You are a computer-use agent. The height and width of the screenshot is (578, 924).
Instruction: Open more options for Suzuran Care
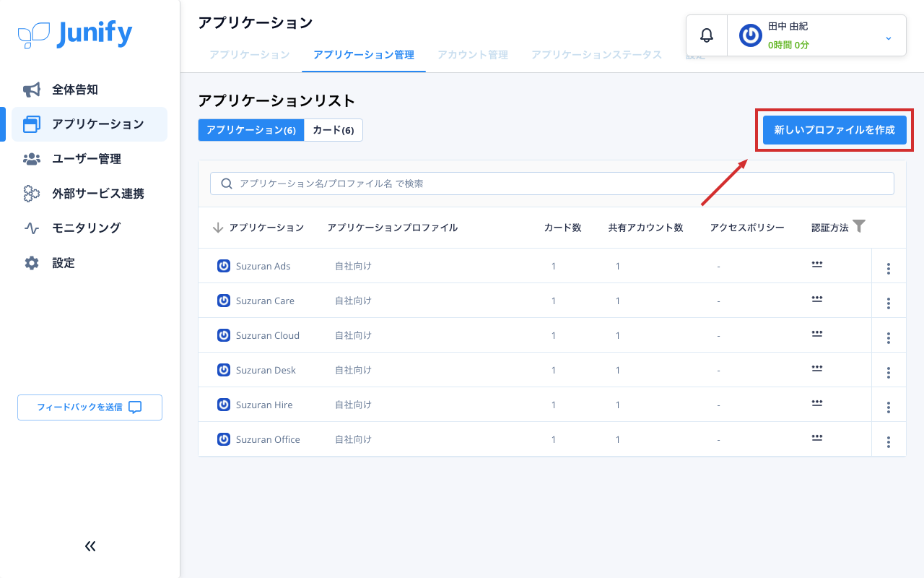pos(889,303)
